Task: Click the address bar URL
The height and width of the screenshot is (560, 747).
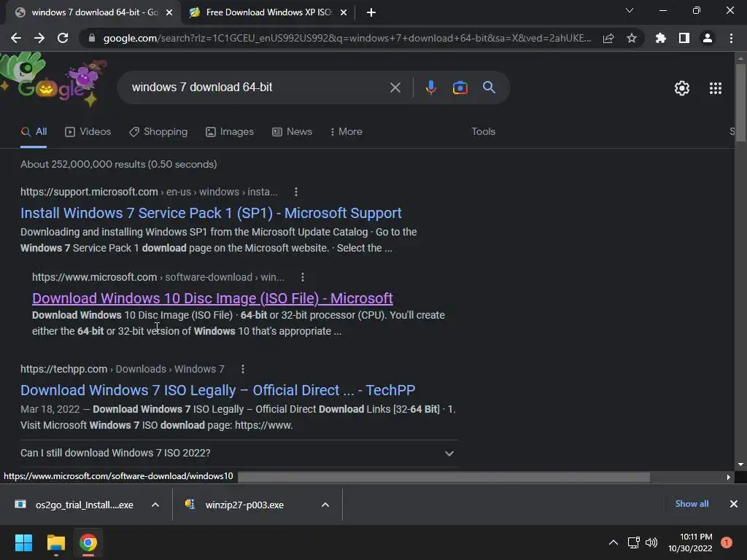Action: tap(347, 38)
